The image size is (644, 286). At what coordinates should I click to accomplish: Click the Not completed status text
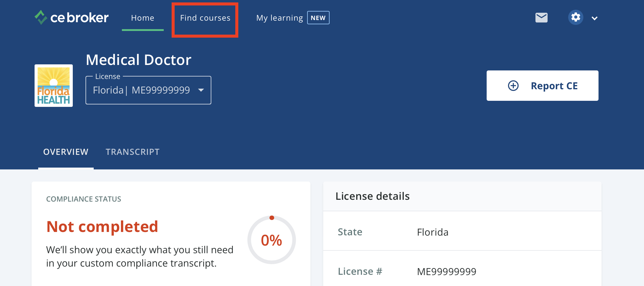click(102, 226)
